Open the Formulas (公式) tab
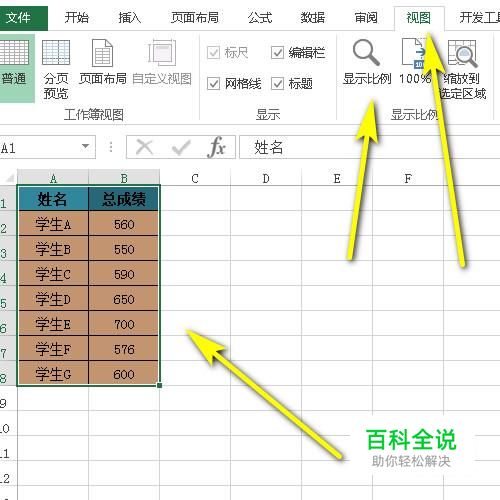 pyautogui.click(x=260, y=17)
